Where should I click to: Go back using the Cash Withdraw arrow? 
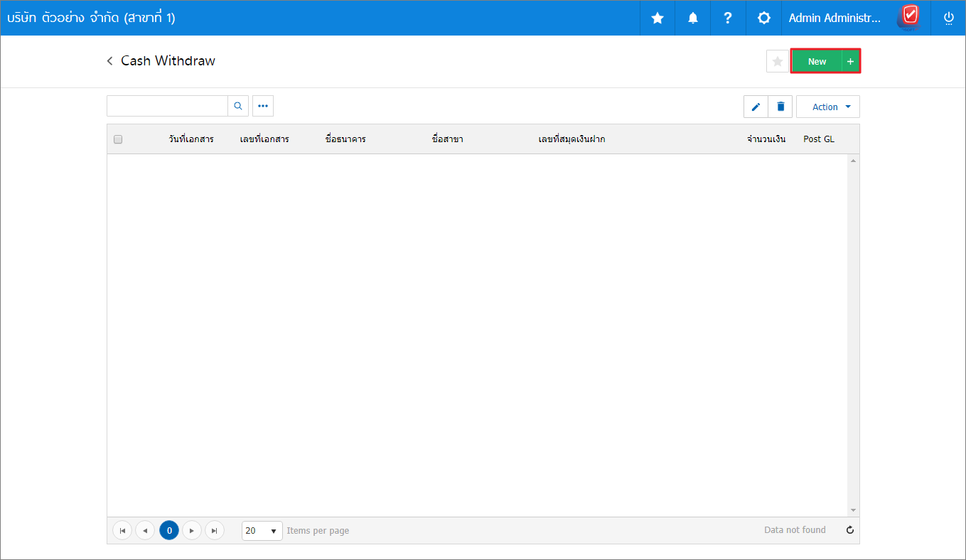110,61
